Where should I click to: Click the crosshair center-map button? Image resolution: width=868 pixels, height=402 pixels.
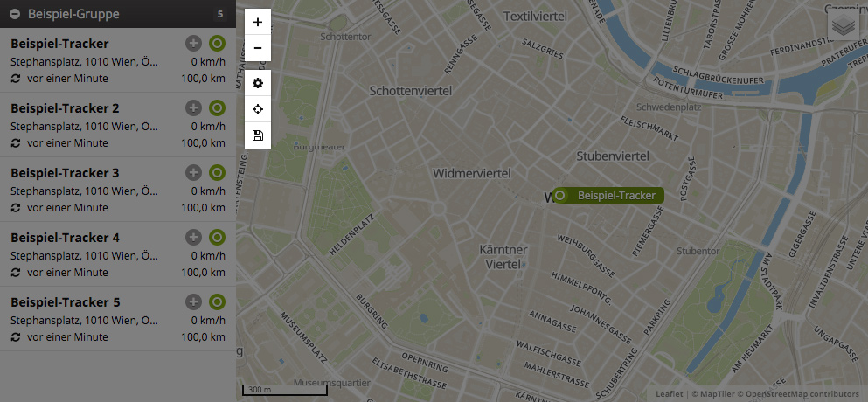(257, 109)
